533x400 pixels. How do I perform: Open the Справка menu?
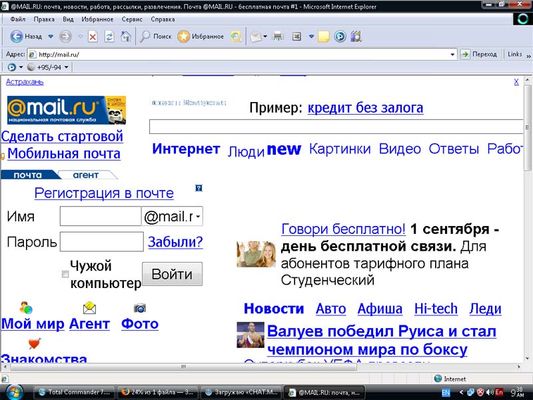[163, 19]
